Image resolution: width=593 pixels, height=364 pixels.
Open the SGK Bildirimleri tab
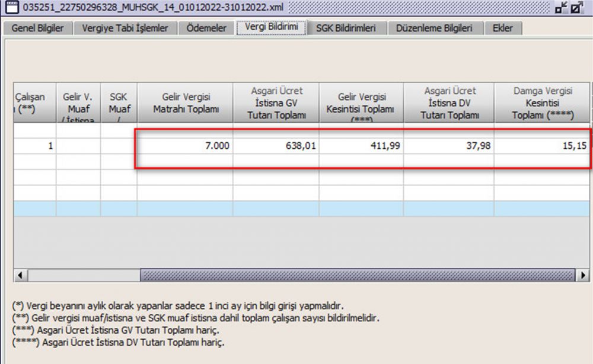pos(346,28)
